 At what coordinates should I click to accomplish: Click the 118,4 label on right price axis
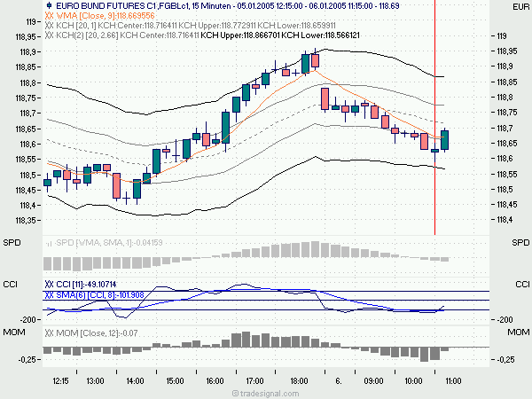click(505, 220)
